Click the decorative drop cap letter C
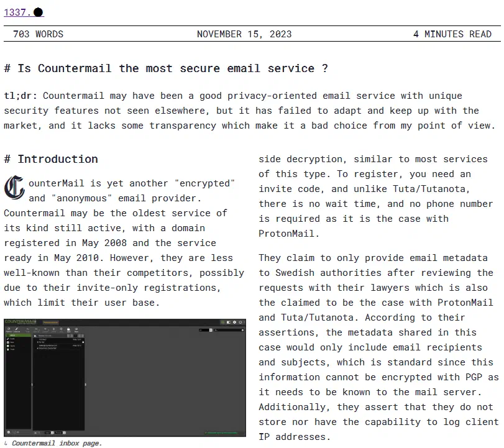The height and width of the screenshot is (448, 504). point(14,188)
